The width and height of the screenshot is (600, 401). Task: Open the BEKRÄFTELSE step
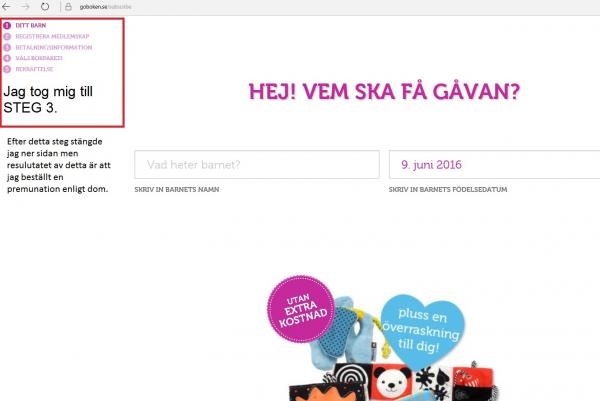pyautogui.click(x=34, y=69)
